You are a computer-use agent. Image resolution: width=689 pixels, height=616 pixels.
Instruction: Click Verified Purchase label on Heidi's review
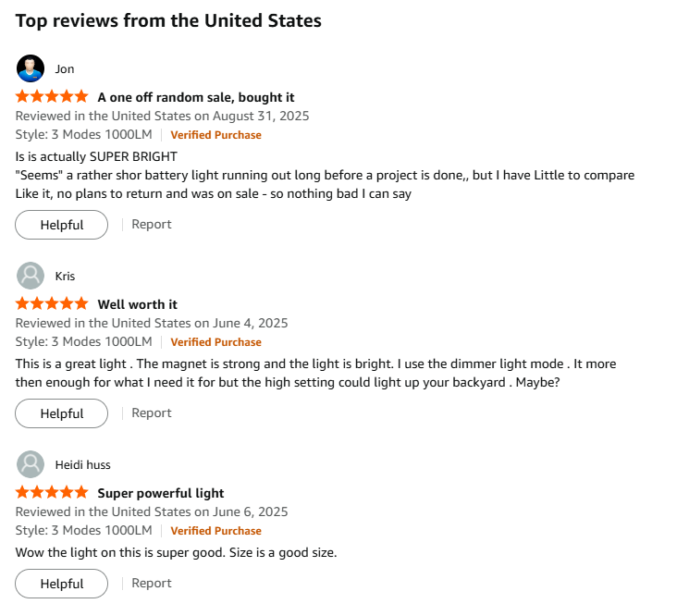click(215, 531)
